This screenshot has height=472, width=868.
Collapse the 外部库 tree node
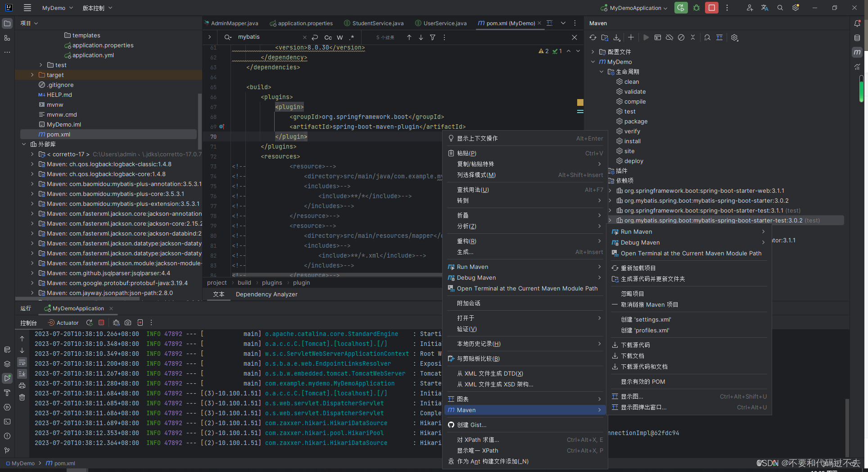pos(24,144)
